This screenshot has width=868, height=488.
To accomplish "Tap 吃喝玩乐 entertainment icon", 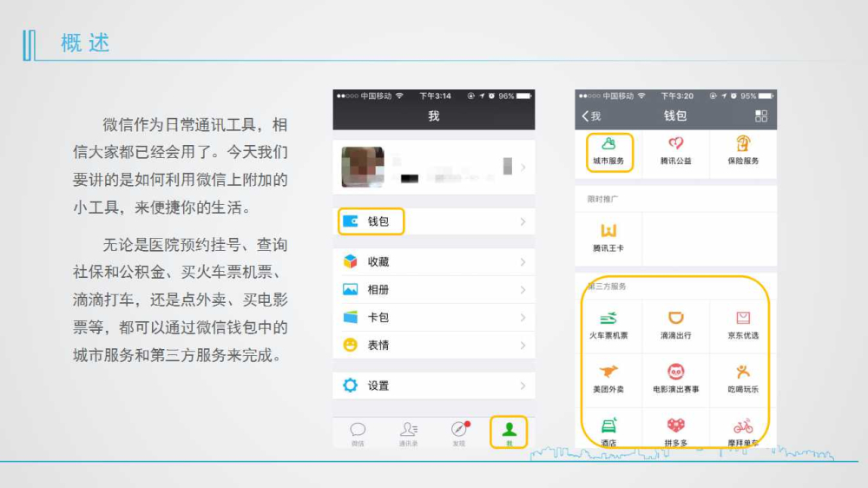I will tap(743, 373).
